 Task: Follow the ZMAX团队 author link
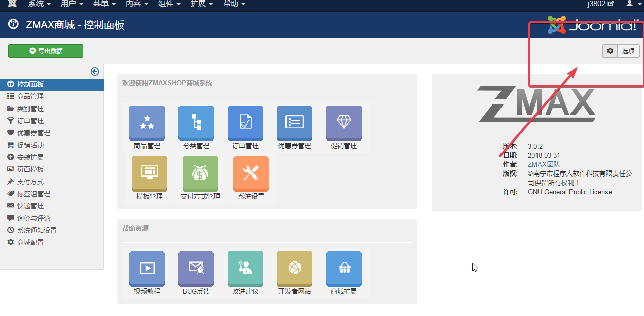tap(544, 164)
